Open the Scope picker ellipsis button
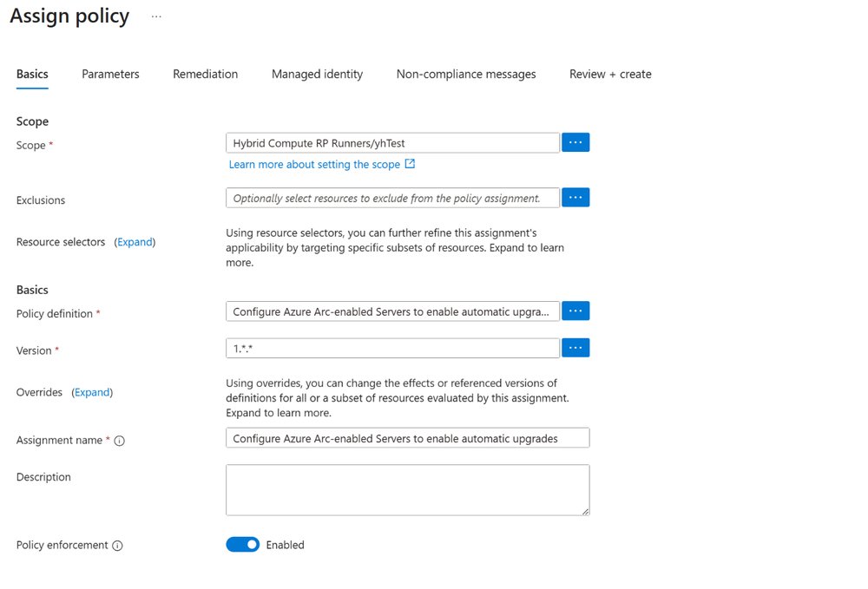Image resolution: width=868 pixels, height=589 pixels. click(575, 142)
